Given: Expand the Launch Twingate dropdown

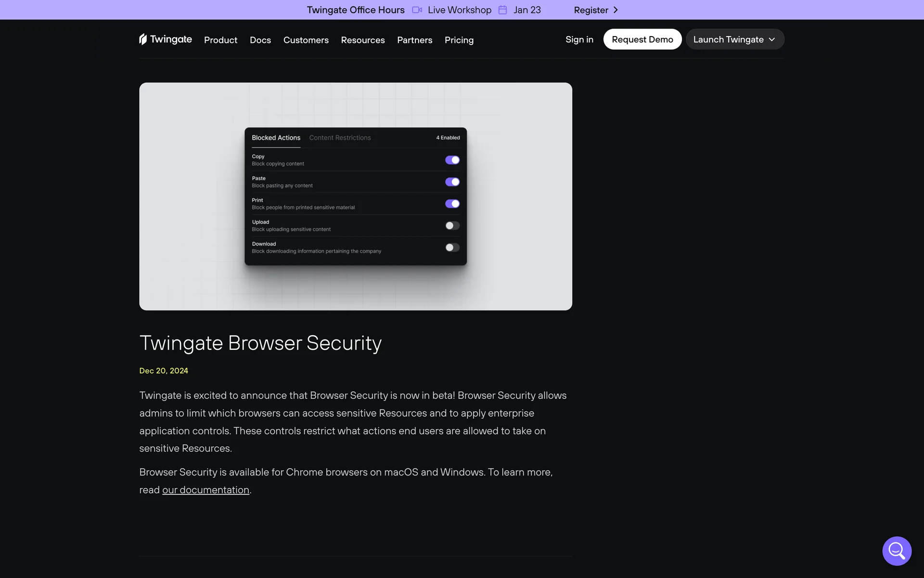Looking at the screenshot, I should coord(734,39).
